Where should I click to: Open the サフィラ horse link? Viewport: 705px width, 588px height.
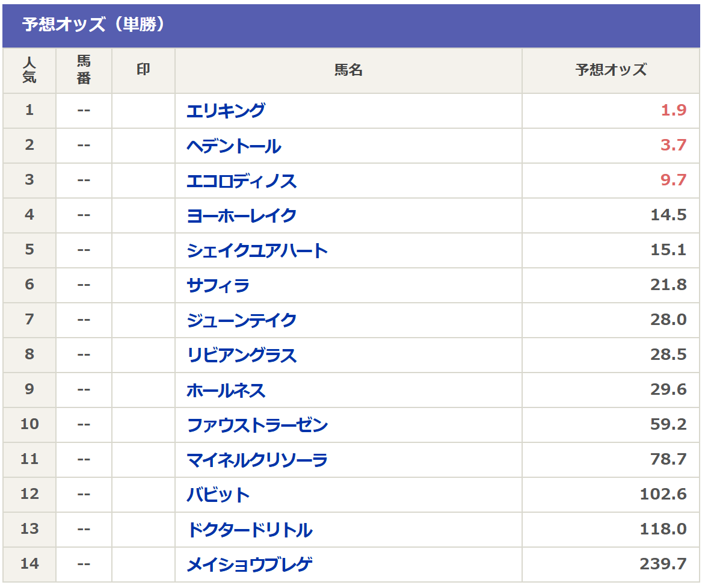(218, 285)
